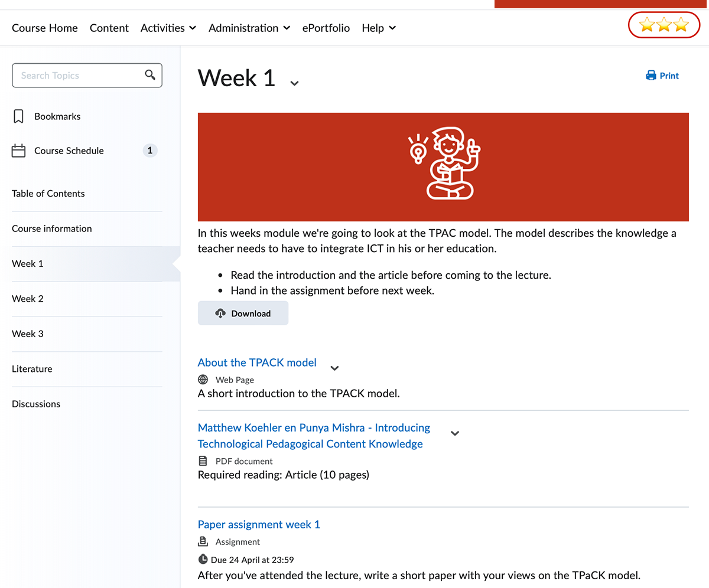
Task: Open Discussions from the sidebar
Action: tap(36, 404)
